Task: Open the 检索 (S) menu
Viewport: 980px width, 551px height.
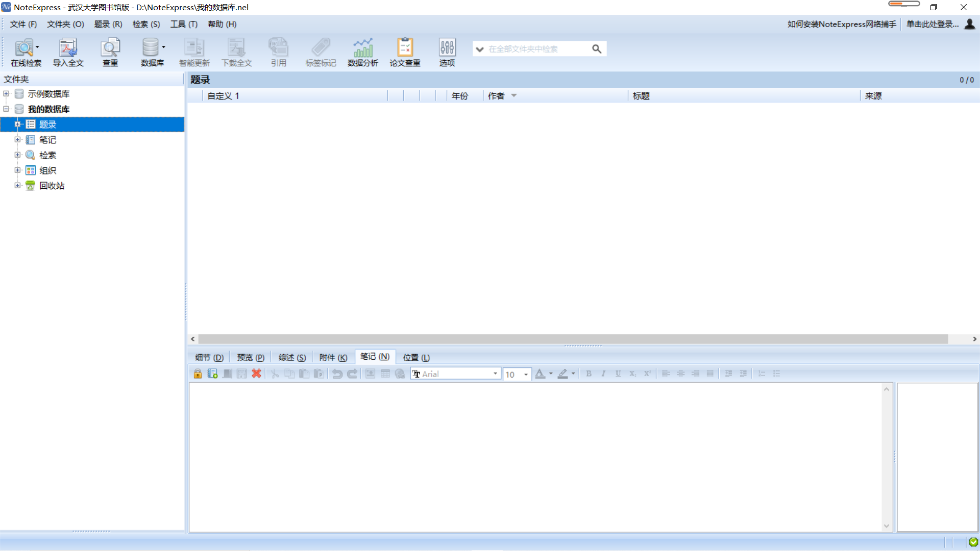Action: [x=146, y=24]
